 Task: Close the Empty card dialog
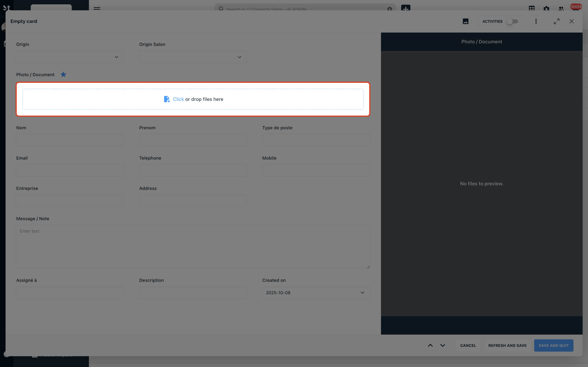click(x=571, y=21)
